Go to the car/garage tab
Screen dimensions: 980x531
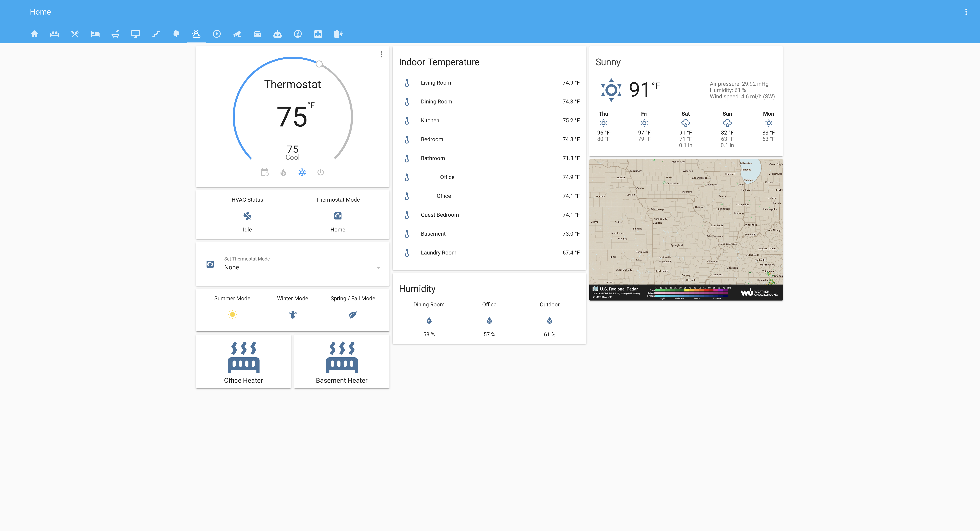pos(257,34)
